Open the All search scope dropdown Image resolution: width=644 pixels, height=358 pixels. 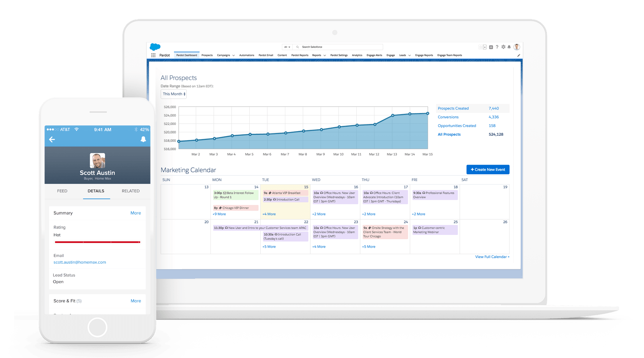click(x=287, y=47)
